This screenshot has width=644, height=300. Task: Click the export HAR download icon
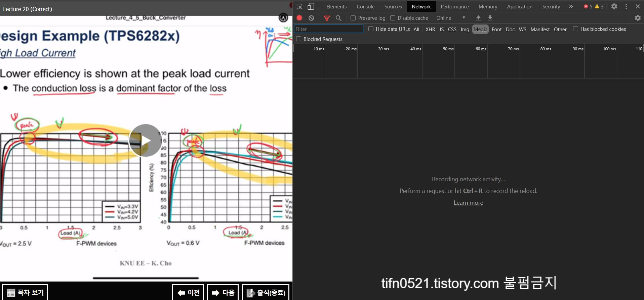490,18
